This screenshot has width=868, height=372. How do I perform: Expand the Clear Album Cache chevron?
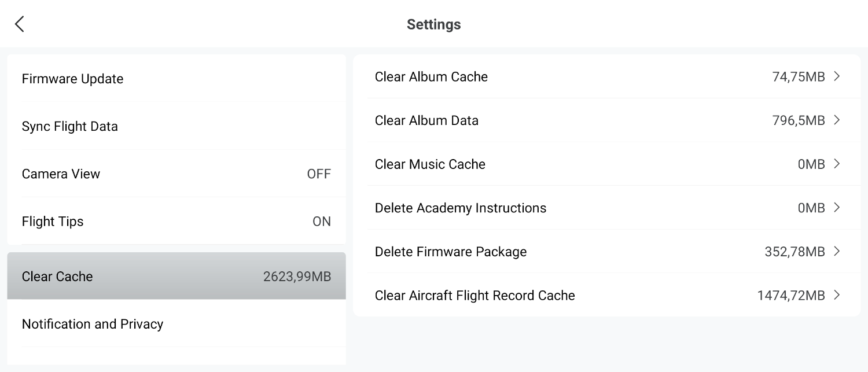click(x=837, y=76)
